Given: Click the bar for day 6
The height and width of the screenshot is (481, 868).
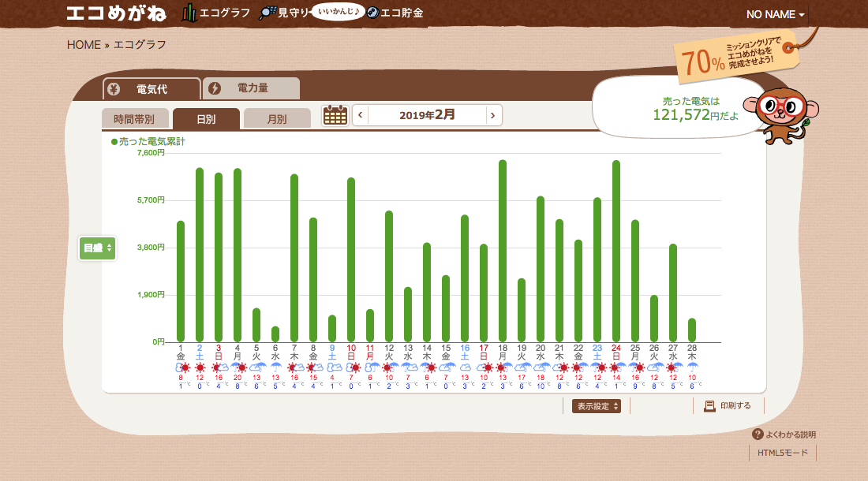Looking at the screenshot, I should (x=275, y=334).
